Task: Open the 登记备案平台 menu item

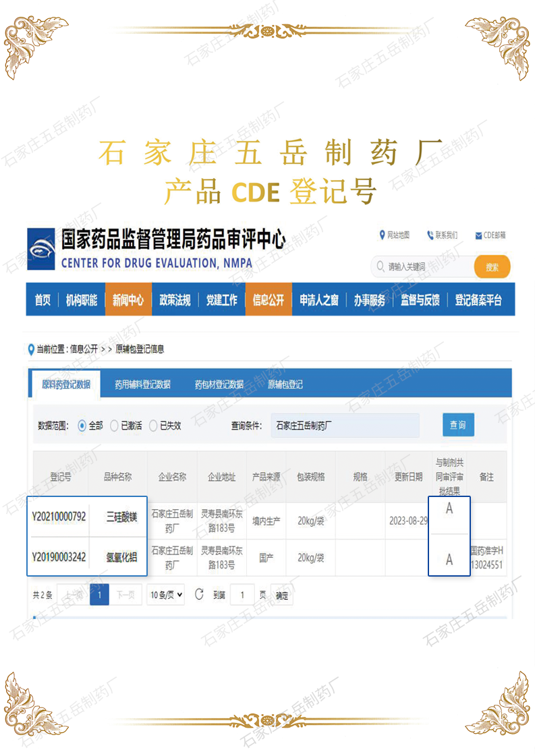Action: [478, 300]
